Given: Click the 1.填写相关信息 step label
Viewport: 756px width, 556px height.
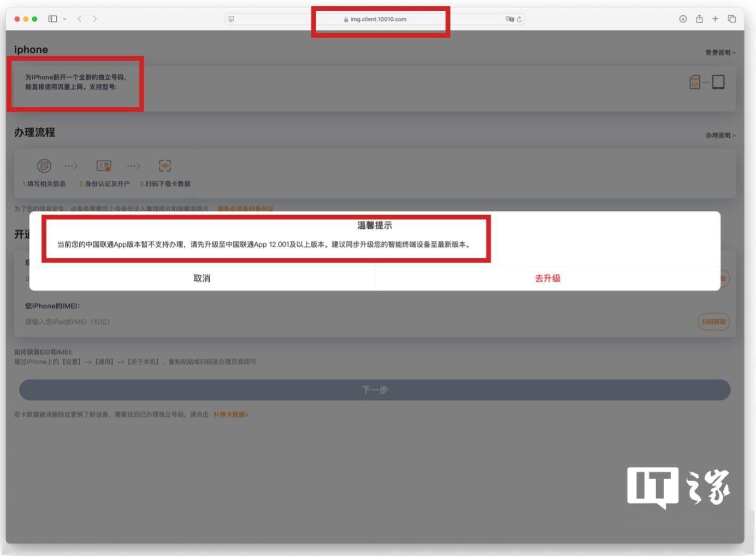Looking at the screenshot, I should (x=44, y=184).
